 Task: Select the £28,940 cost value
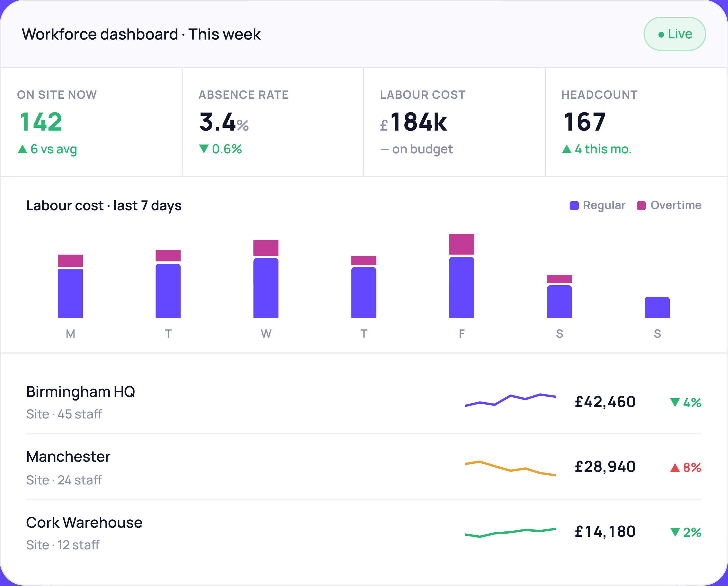click(605, 467)
